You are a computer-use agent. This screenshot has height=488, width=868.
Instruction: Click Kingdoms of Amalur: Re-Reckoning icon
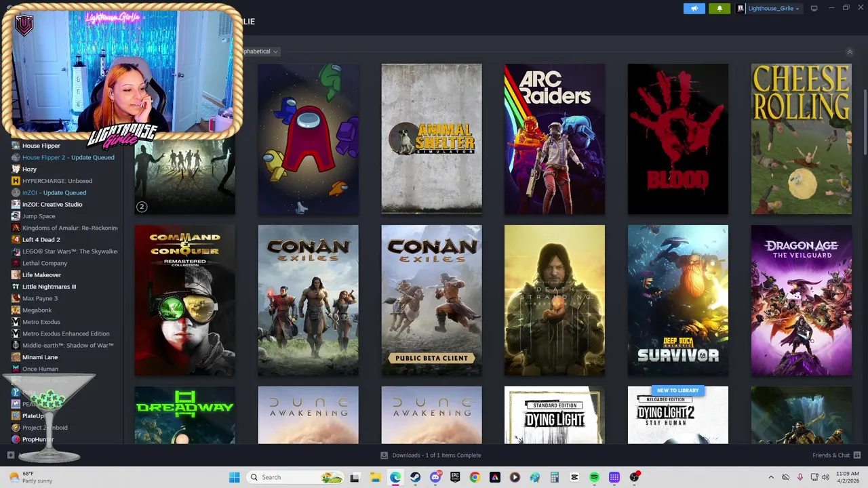pos(16,228)
